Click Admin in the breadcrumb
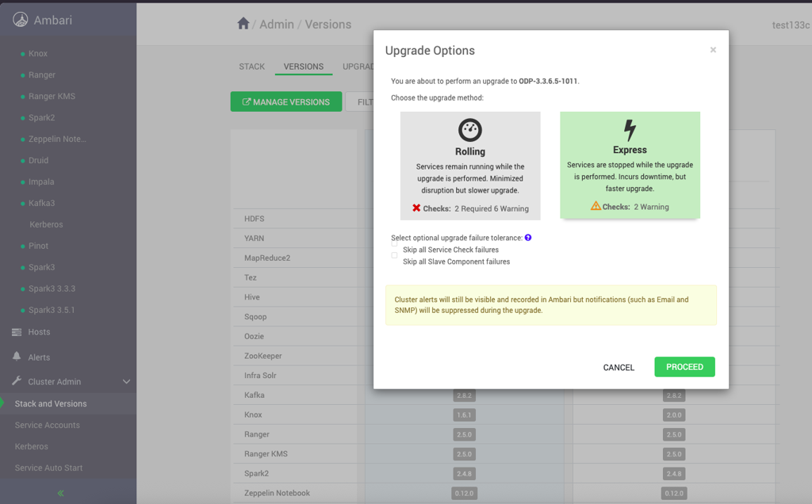This screenshot has width=812, height=504. [x=277, y=25]
